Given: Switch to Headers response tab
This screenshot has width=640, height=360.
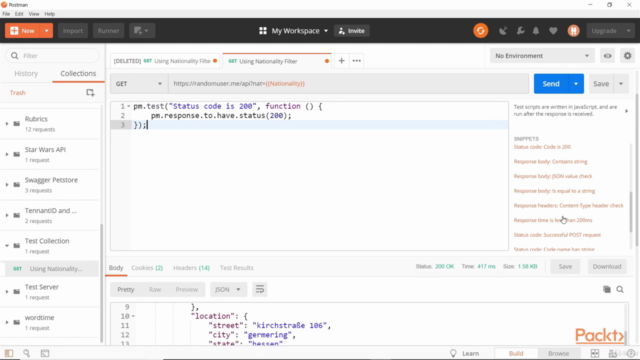Looking at the screenshot, I should [x=191, y=268].
